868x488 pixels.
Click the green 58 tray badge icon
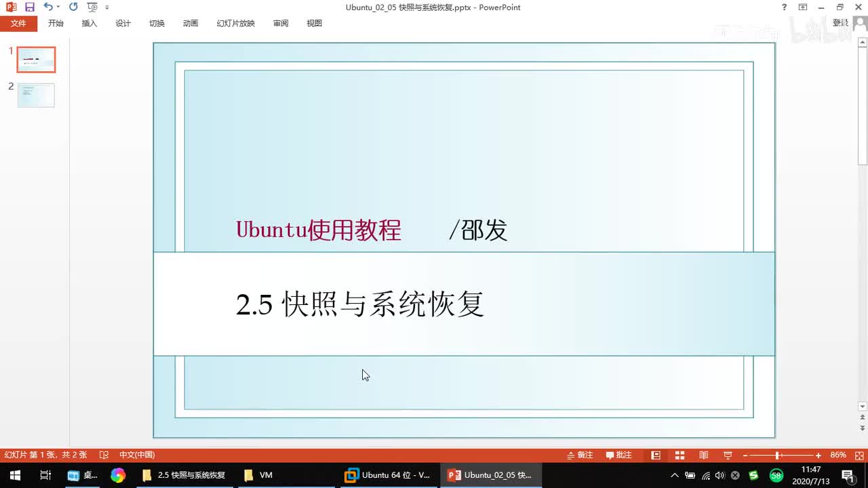776,475
